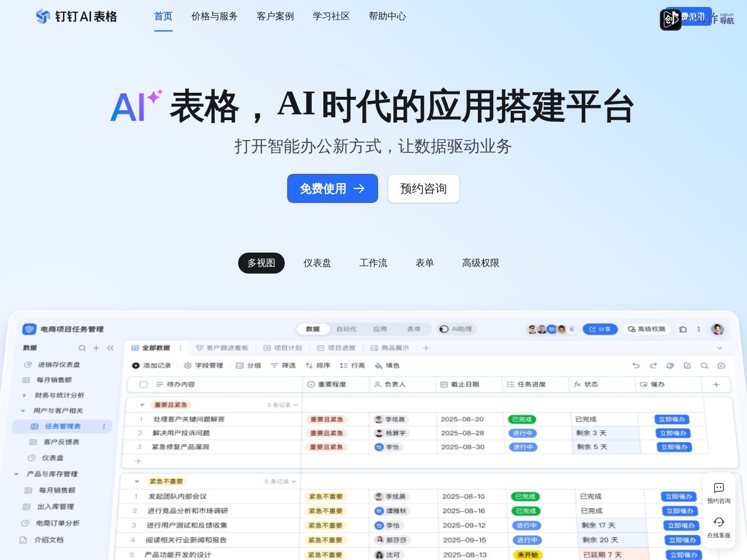747x560 pixels.
Task: Switch to the 表单 mode pill
Action: (x=414, y=329)
